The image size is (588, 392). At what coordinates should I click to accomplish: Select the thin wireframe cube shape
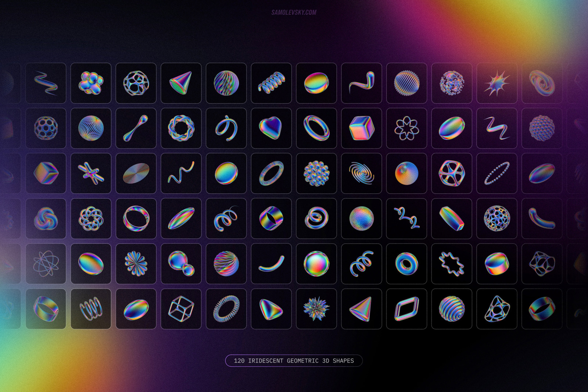(x=181, y=309)
